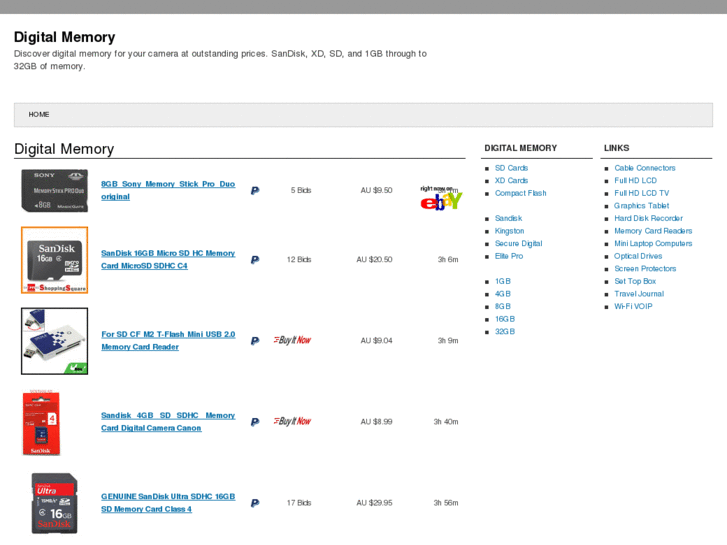Filter by 1GB capacity
This screenshot has width=727, height=545.
tap(503, 281)
